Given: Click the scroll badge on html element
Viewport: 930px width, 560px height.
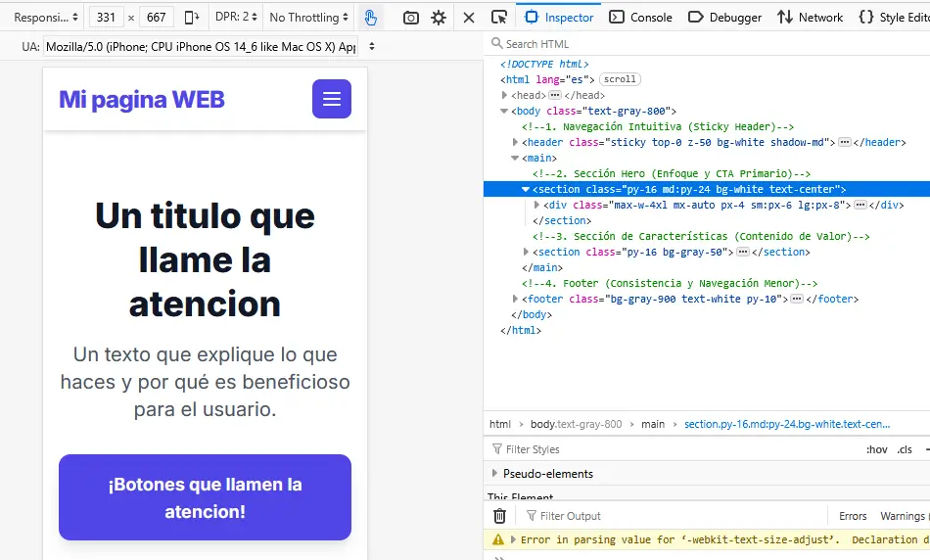Looking at the screenshot, I should coord(620,79).
